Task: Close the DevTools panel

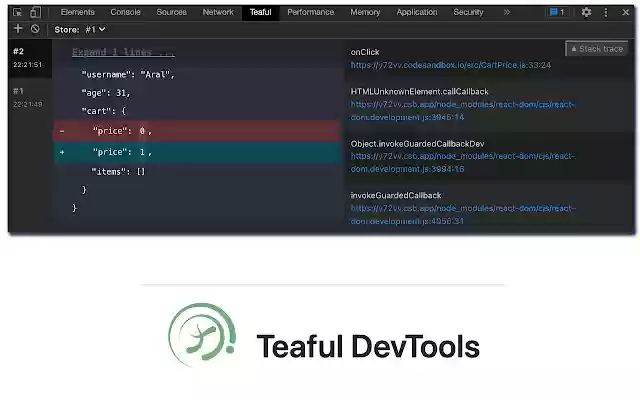Action: click(x=625, y=12)
